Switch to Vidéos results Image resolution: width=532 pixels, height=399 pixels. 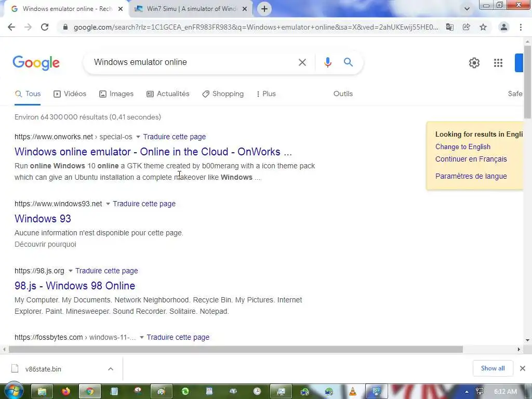(70, 94)
